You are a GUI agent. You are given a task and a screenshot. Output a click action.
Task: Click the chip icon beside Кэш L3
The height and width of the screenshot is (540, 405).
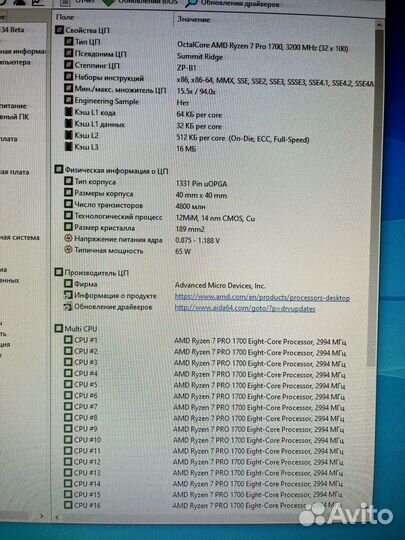point(69,147)
